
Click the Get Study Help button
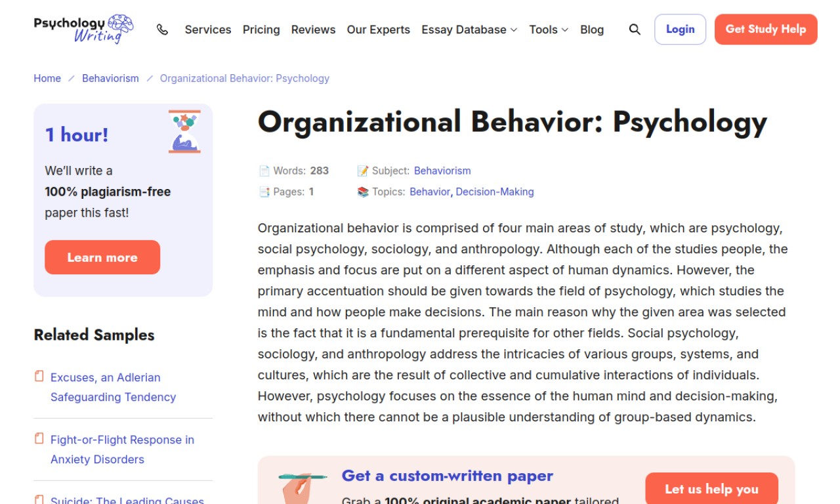point(766,30)
